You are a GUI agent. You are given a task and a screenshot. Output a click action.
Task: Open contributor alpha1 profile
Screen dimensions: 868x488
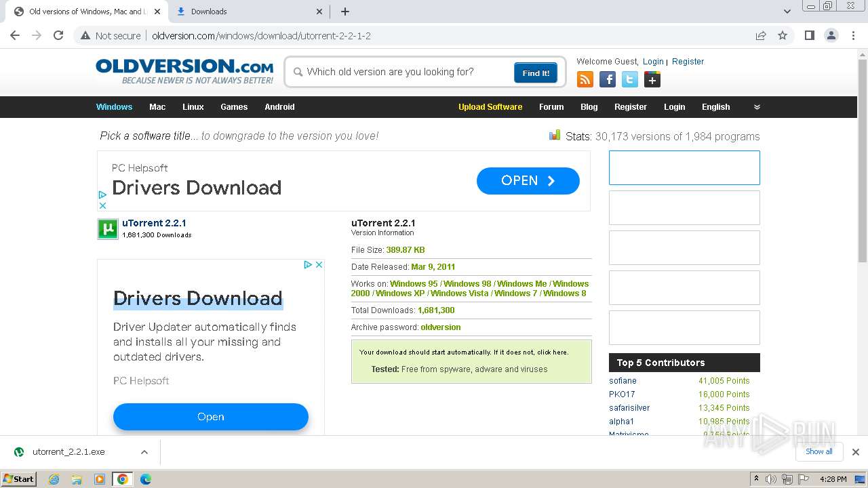(621, 422)
